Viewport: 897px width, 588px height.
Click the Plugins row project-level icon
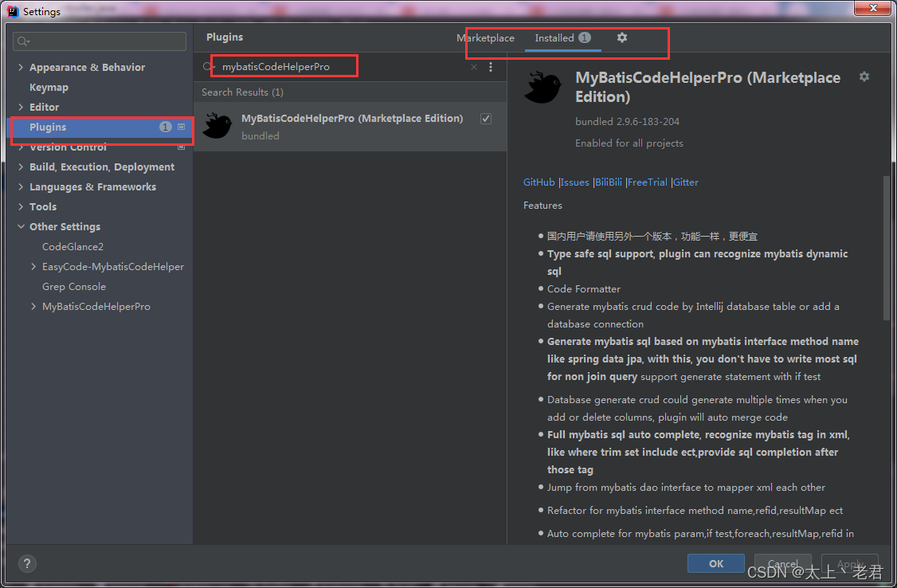tap(182, 127)
